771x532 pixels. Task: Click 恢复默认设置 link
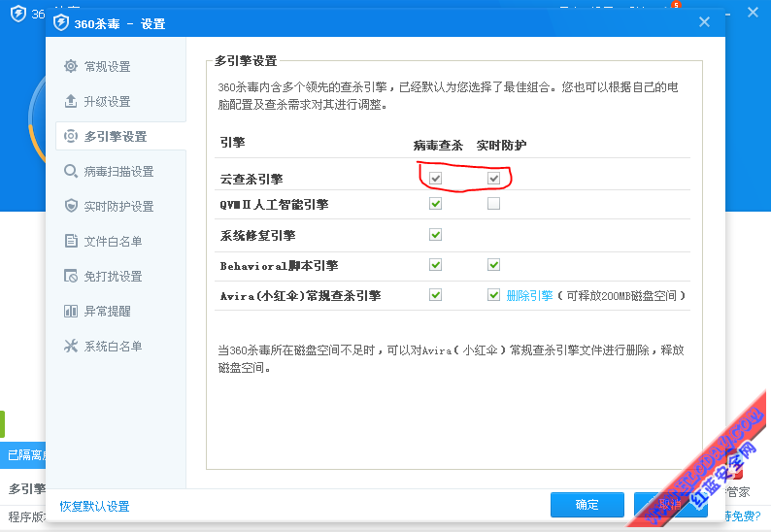94,506
